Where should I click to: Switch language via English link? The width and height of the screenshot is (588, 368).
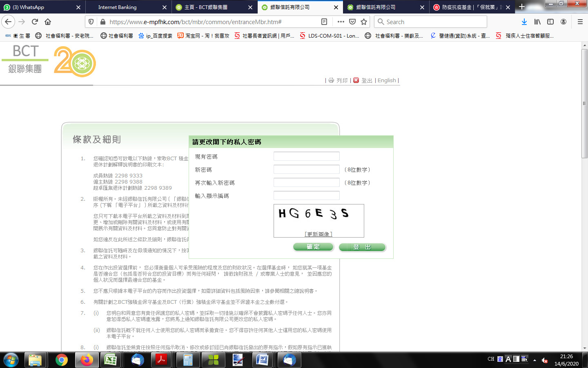click(387, 81)
